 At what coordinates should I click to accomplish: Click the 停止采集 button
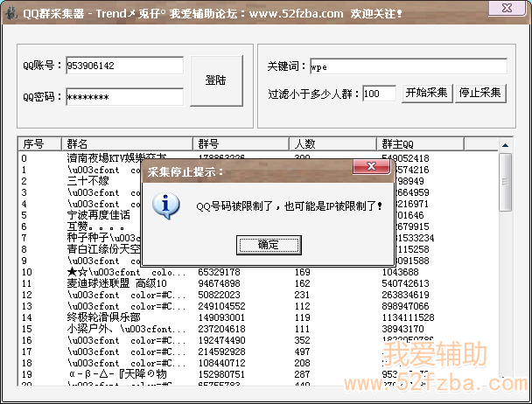click(x=480, y=93)
